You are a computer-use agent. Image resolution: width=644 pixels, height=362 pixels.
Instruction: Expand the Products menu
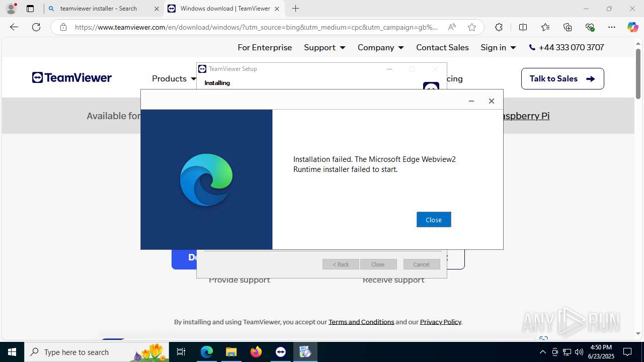coord(174,78)
